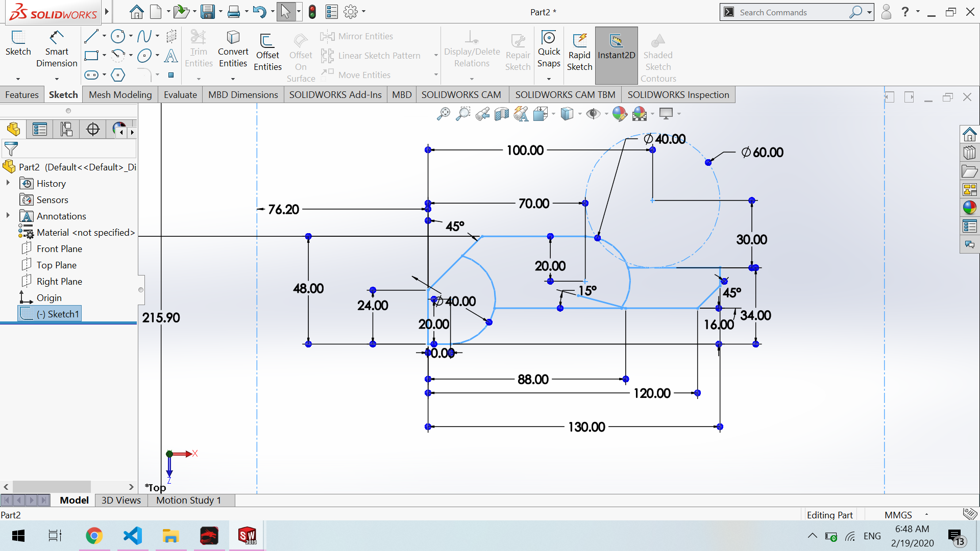980x551 pixels.
Task: Click the Convert Entities tool
Action: click(233, 50)
